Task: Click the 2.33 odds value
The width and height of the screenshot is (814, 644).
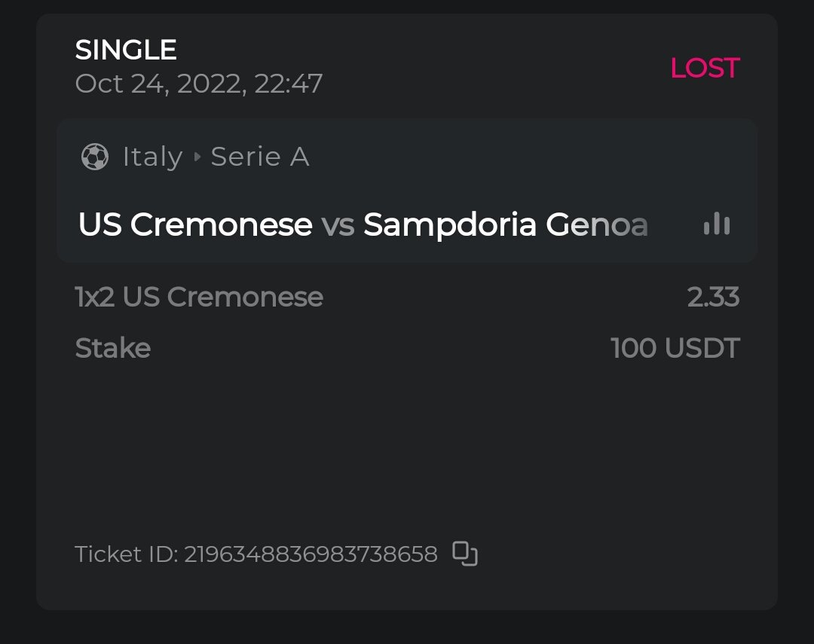Action: click(713, 297)
